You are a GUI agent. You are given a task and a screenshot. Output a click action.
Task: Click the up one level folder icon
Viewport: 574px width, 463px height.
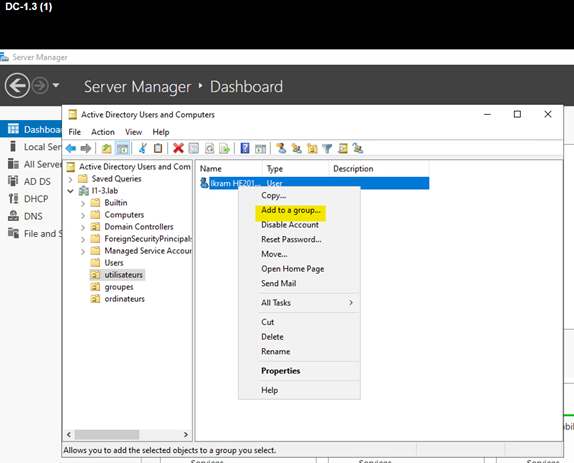tap(107, 148)
